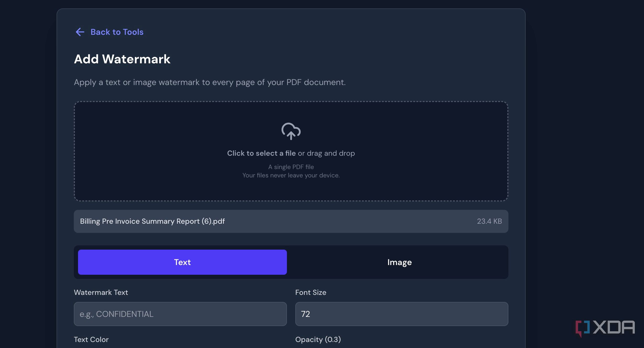644x348 pixels.
Task: Click the Text Color label
Action: click(x=91, y=339)
